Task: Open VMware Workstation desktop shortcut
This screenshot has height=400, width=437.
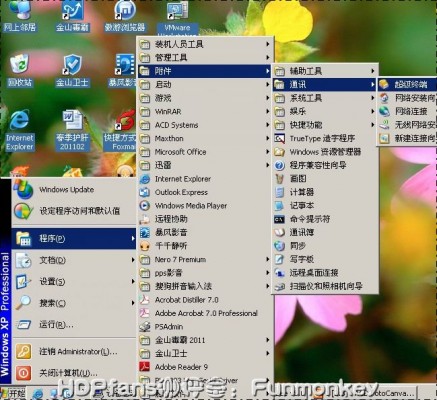Action: [x=177, y=17]
